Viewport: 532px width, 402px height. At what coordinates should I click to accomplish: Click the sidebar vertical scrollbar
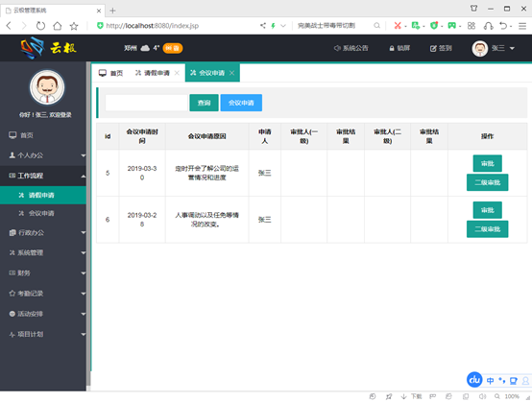[89, 224]
